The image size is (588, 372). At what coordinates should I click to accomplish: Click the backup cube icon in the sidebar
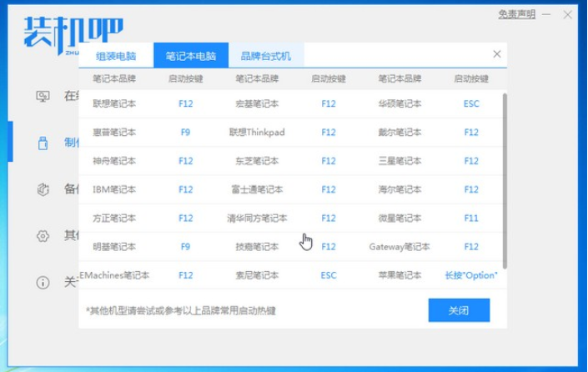(x=43, y=189)
